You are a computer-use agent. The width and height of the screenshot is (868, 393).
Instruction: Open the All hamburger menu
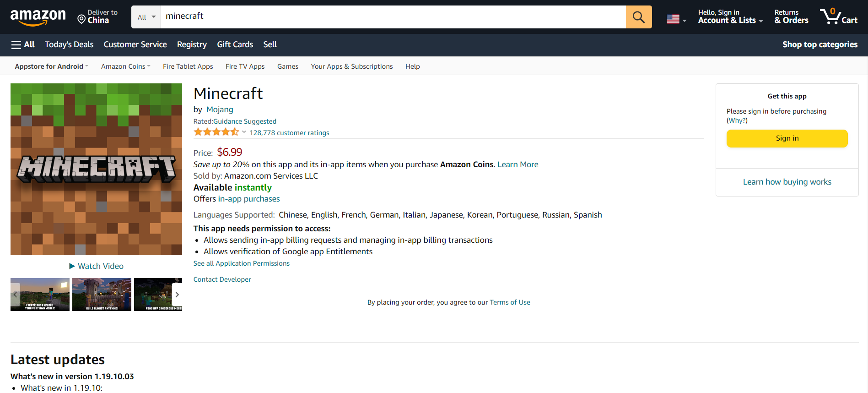coord(23,44)
